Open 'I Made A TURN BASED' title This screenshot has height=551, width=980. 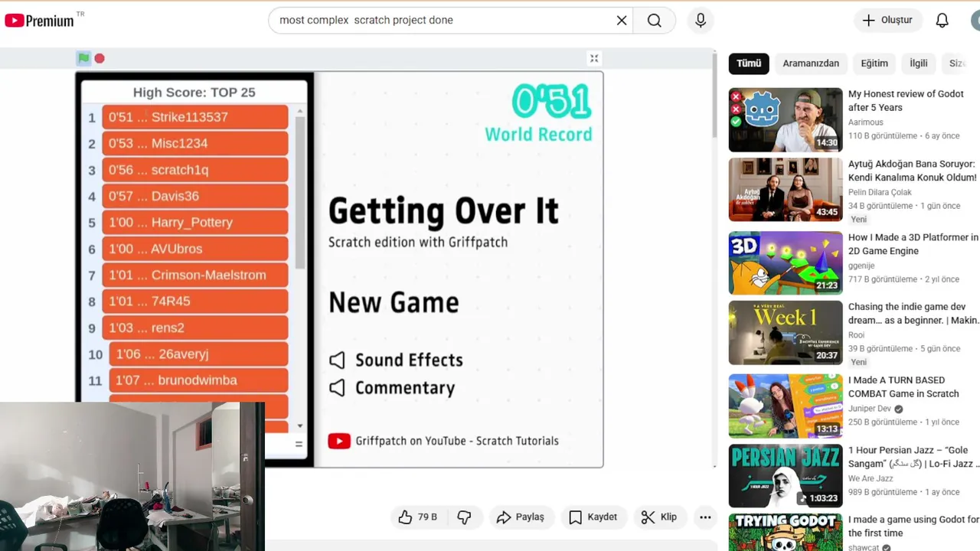(903, 386)
